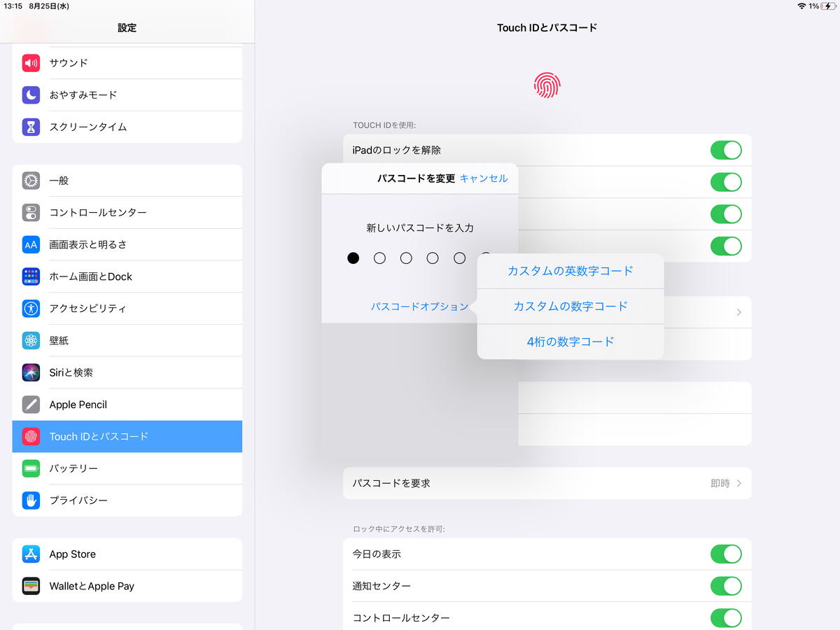Select Touch IDとパスコード sidebar row

click(127, 437)
